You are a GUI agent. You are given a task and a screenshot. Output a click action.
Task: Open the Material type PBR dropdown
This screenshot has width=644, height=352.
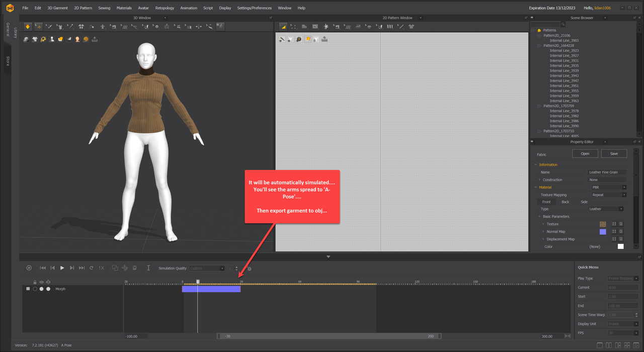point(609,188)
